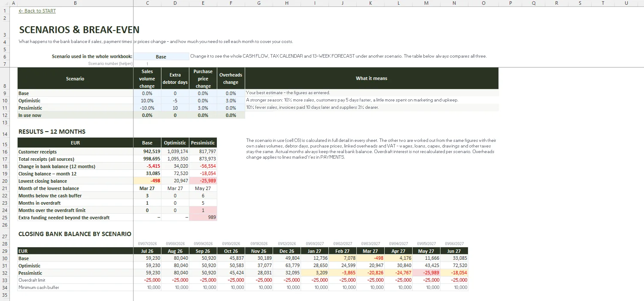Viewport: 644px width, 301px height.
Task: Select the Jul 26 month header
Action: [147, 251]
